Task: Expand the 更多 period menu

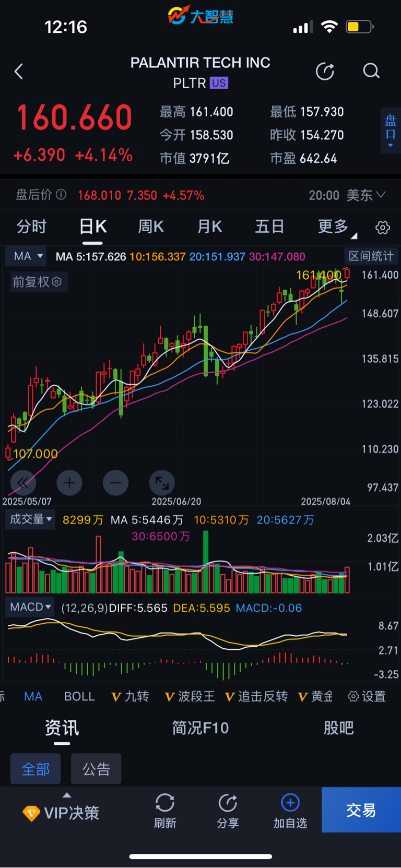Action: coord(337,227)
